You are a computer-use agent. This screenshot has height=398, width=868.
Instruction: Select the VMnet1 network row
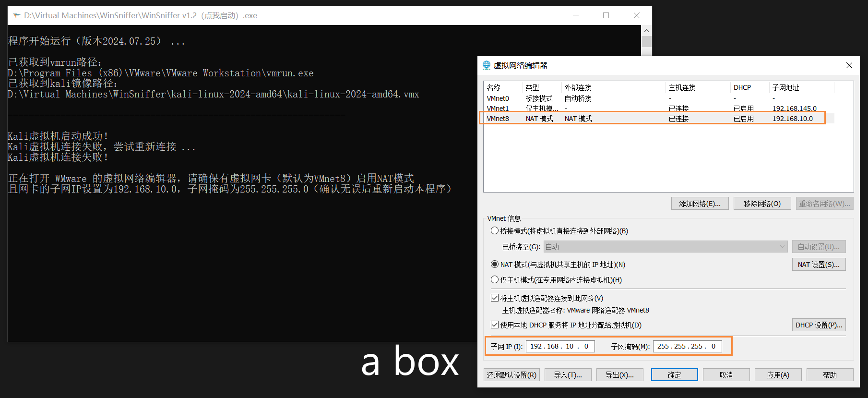[659, 109]
